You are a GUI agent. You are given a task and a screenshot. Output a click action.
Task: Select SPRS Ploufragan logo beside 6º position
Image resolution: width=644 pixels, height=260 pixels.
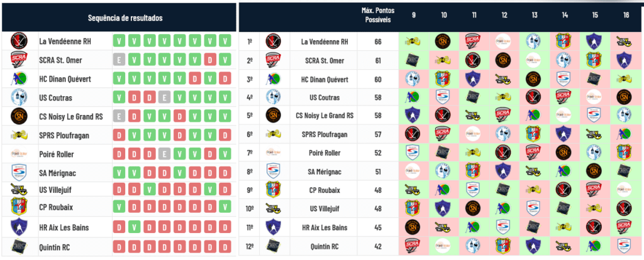click(x=273, y=134)
